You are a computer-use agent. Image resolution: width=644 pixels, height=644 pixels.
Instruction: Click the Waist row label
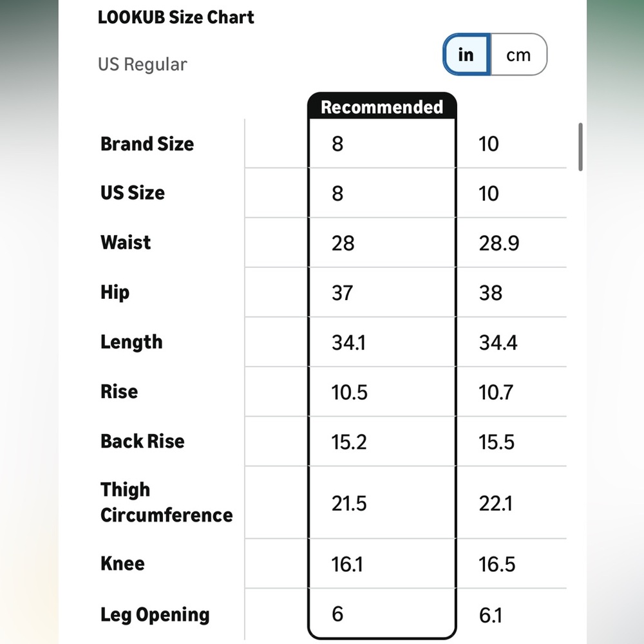126,242
